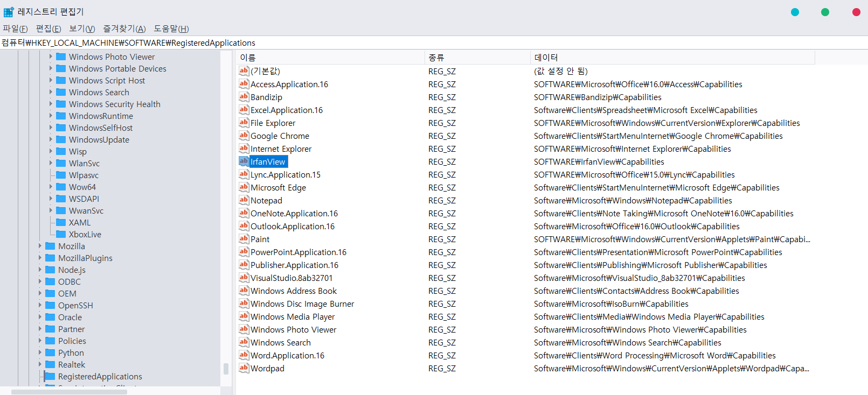Select the Partner key
The height and width of the screenshot is (395, 868).
[71, 329]
